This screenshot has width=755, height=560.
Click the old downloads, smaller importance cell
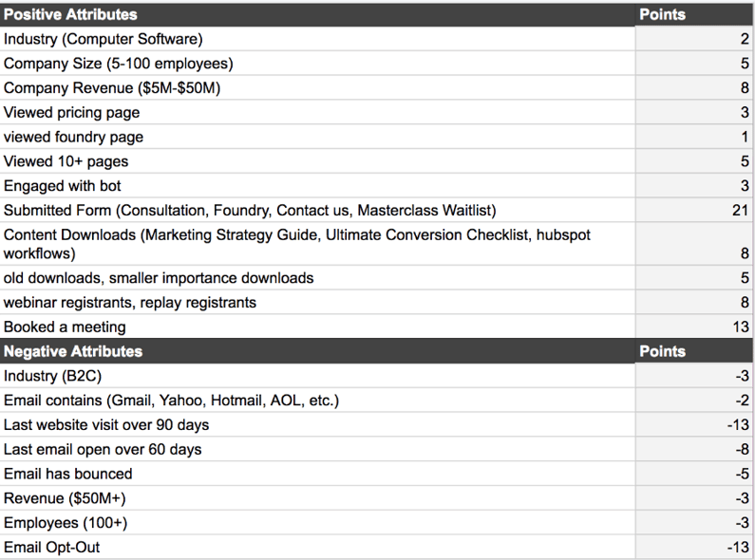click(x=317, y=278)
